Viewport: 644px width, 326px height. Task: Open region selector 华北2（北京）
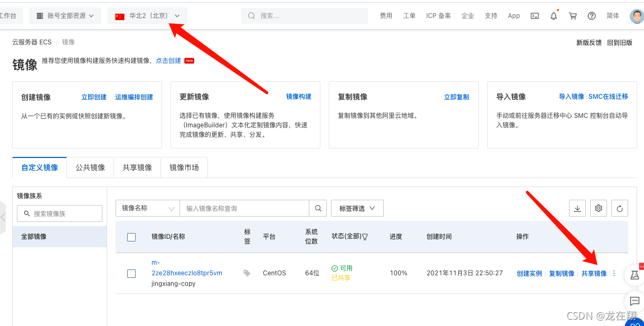click(147, 16)
